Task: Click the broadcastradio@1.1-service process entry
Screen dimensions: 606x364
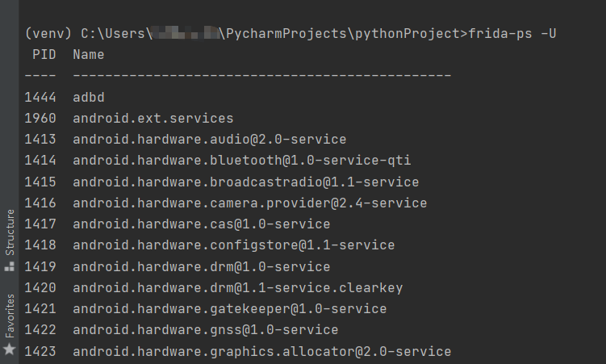Action: (245, 182)
